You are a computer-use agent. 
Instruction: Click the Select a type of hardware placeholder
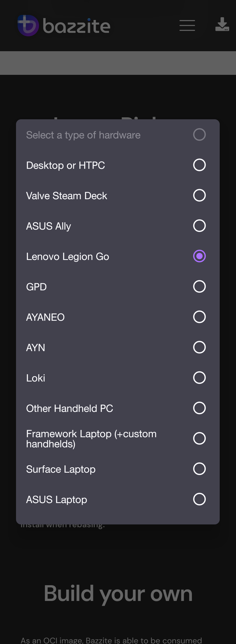(83, 135)
